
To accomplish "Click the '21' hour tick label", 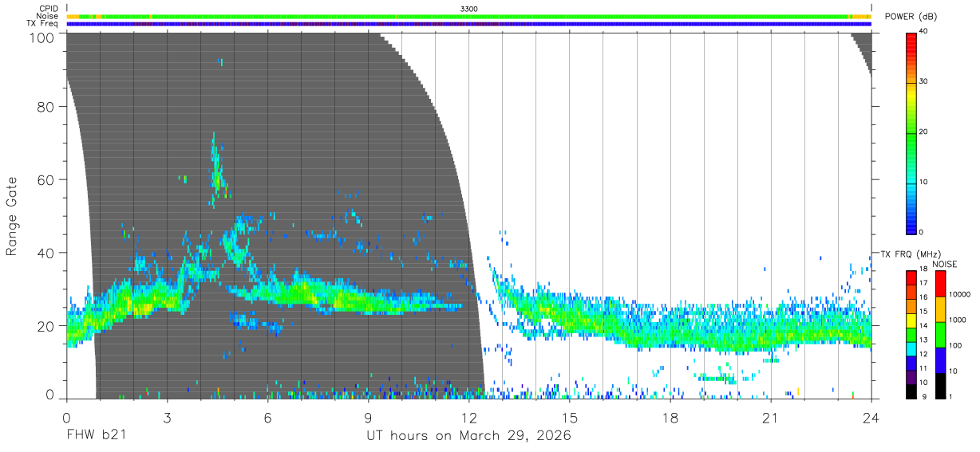I will pyautogui.click(x=771, y=418).
